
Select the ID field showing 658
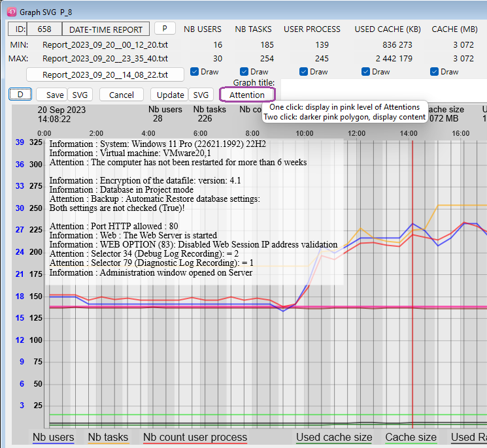44,29
